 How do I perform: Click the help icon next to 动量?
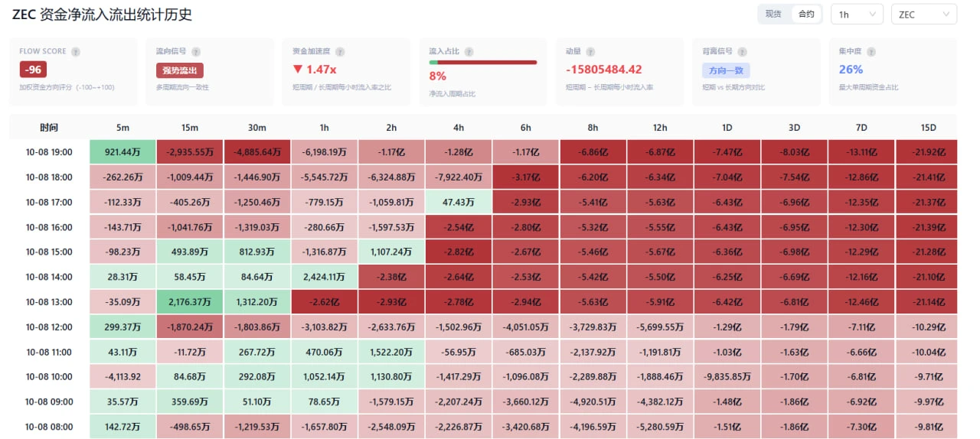(x=590, y=51)
